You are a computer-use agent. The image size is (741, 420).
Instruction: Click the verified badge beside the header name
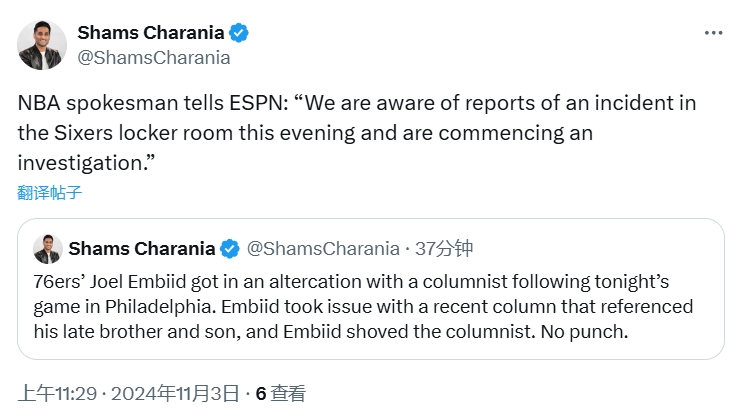pos(239,33)
